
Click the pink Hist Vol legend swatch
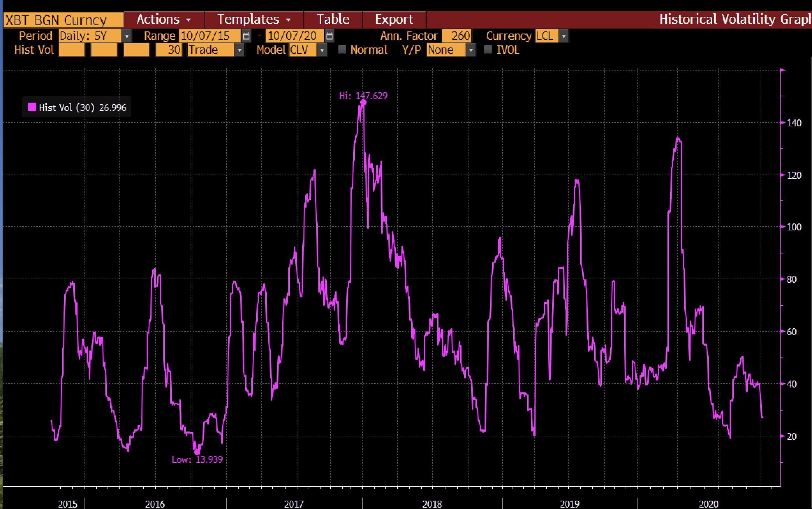pos(33,107)
